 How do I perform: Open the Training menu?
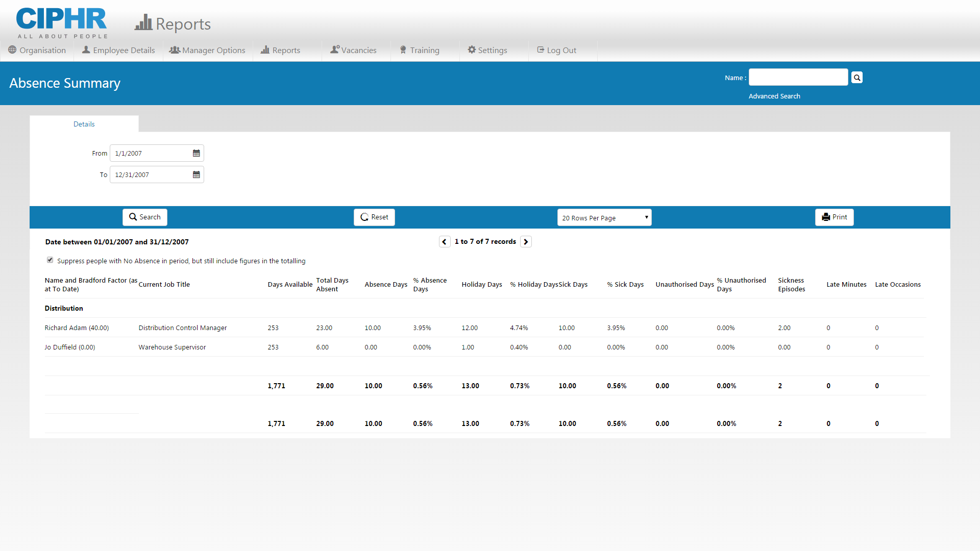(x=419, y=50)
